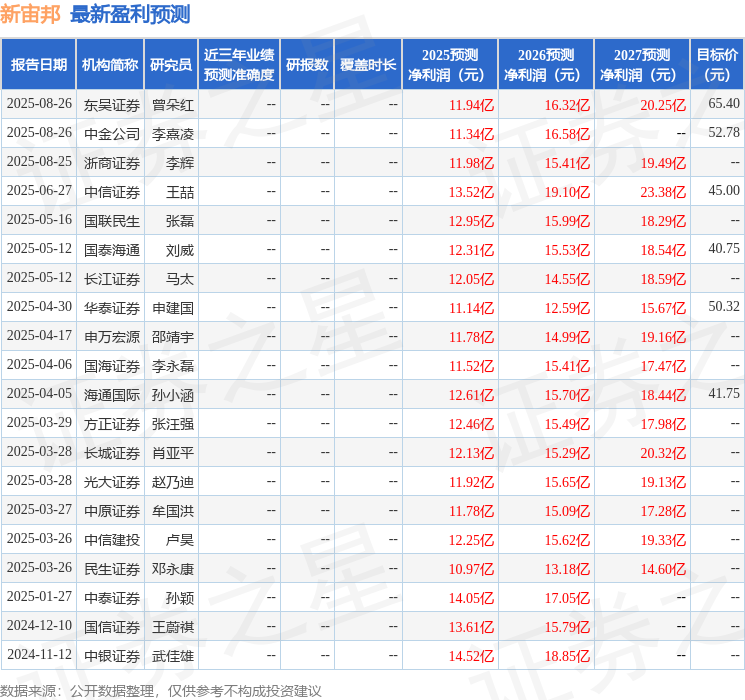Click the 报告日期 column header
Image resolution: width=745 pixels, height=700 pixels.
tap(38, 65)
